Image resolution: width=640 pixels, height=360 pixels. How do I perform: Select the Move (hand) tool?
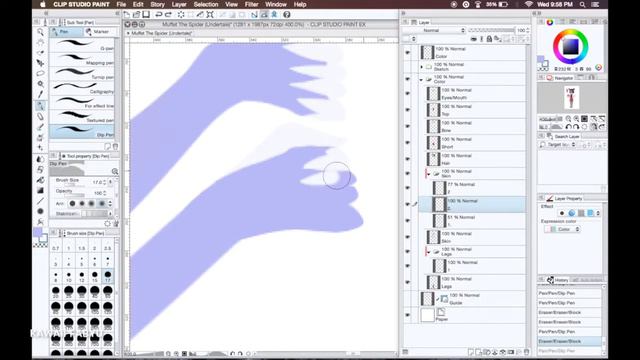[x=40, y=42]
